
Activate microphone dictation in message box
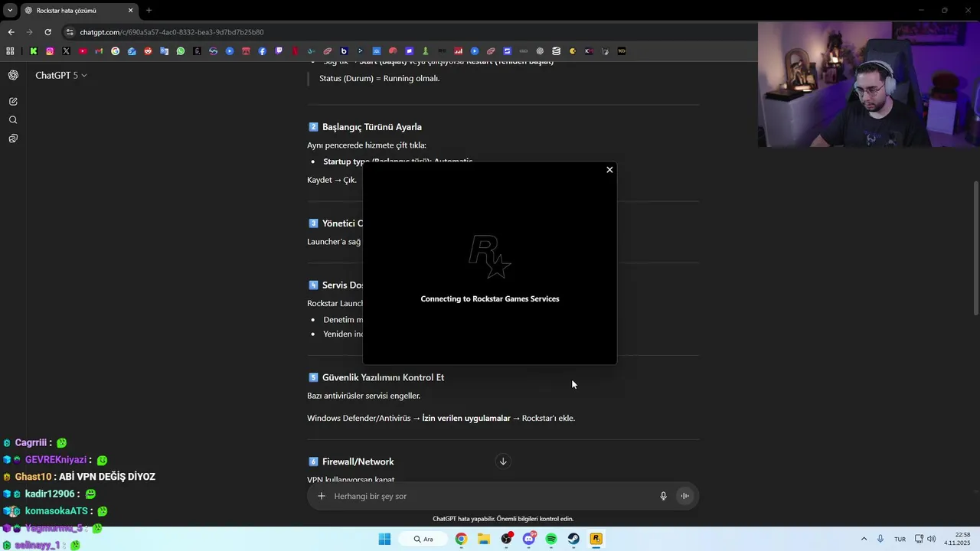click(x=663, y=496)
